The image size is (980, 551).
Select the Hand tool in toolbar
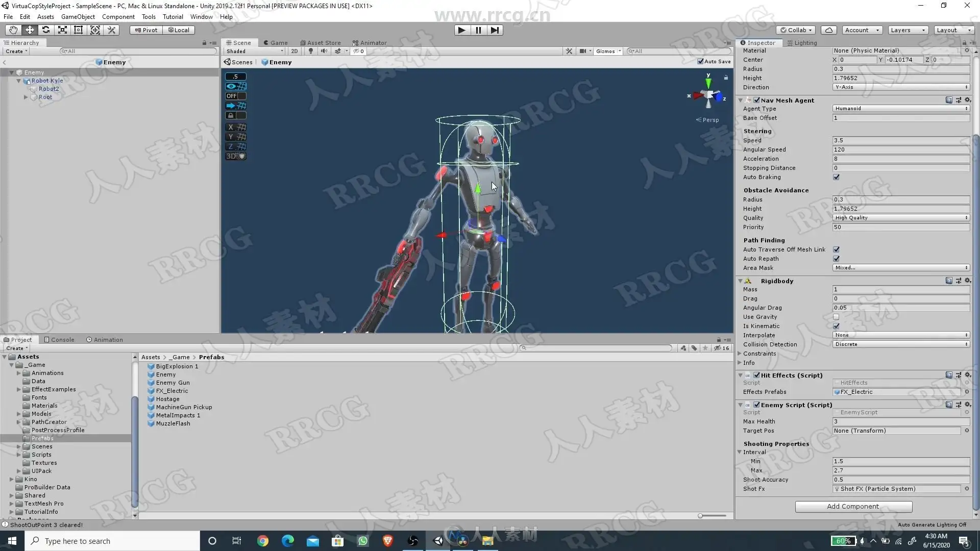pyautogui.click(x=13, y=30)
